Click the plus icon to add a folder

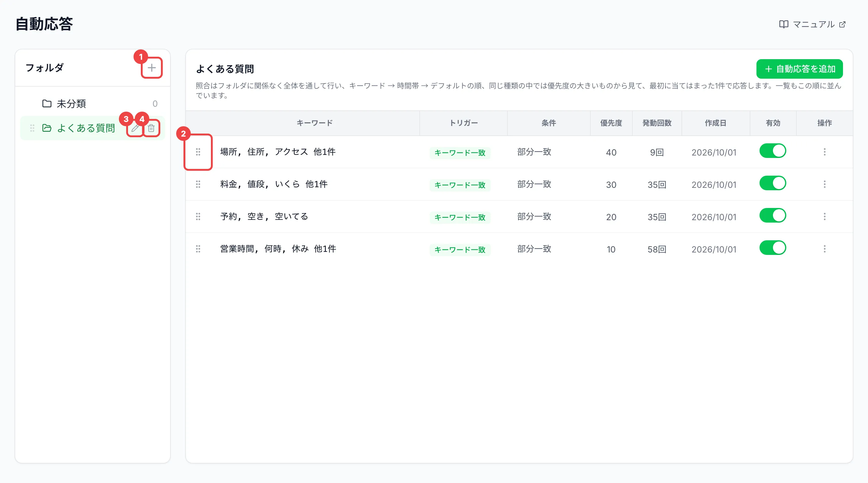coord(152,68)
